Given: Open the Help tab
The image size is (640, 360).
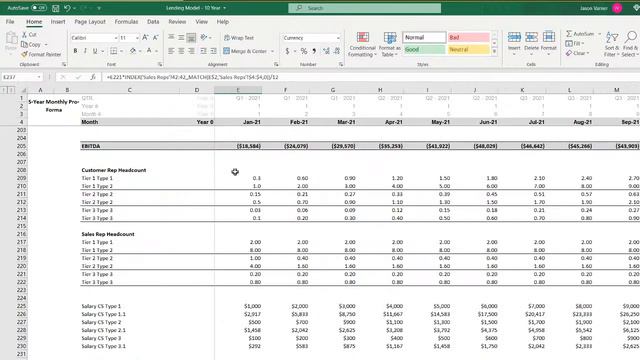Looking at the screenshot, I should [x=222, y=22].
